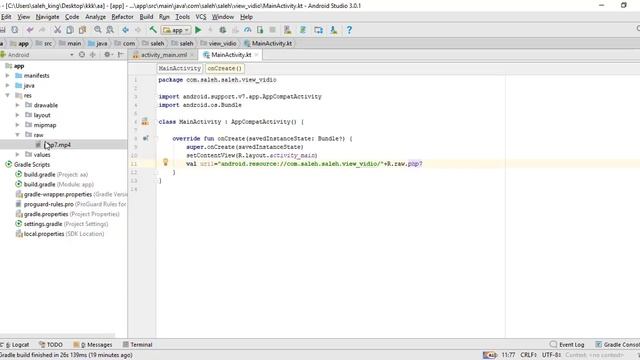Click the Find magnifier icon
The width and height of the screenshot is (640, 360).
[x=98, y=30]
